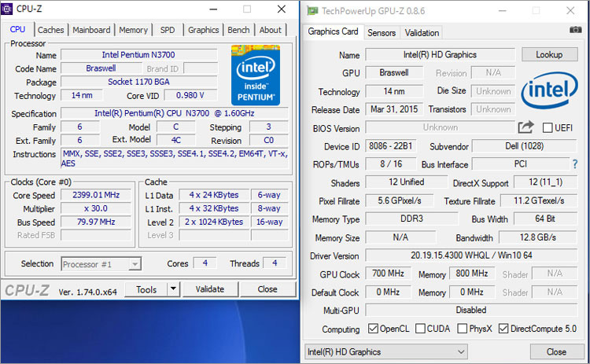
Task: Click the Specification field showing N3700 @ 1.60GHz
Action: pyautogui.click(x=175, y=113)
